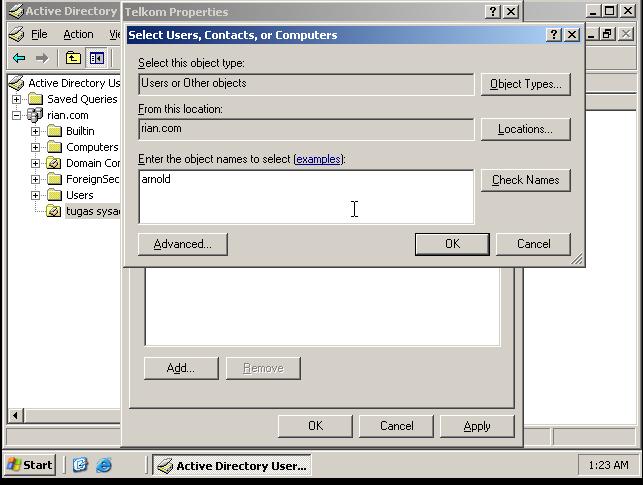Click the Builtin folder icon
This screenshot has height=485, width=643.
click(54, 131)
